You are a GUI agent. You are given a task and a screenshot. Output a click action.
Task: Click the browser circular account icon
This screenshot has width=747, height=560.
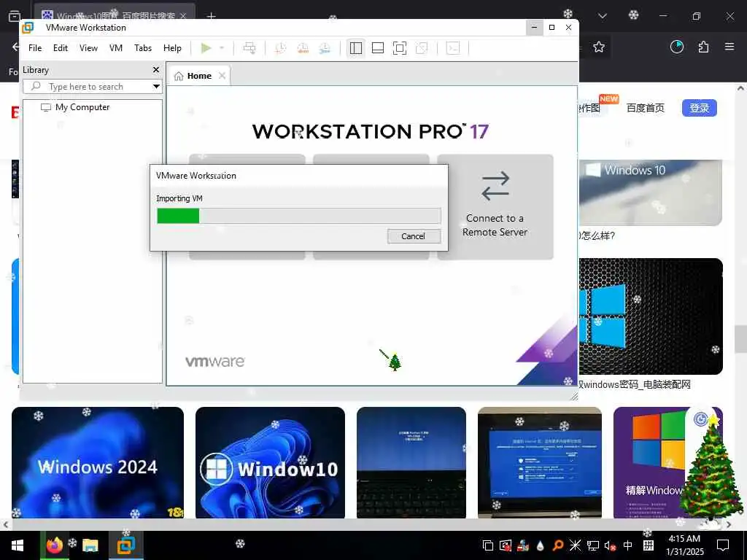pos(676,47)
